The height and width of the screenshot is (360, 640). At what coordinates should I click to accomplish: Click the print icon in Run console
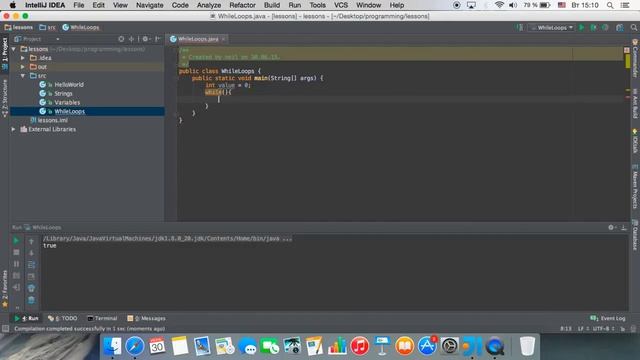[x=31, y=288]
